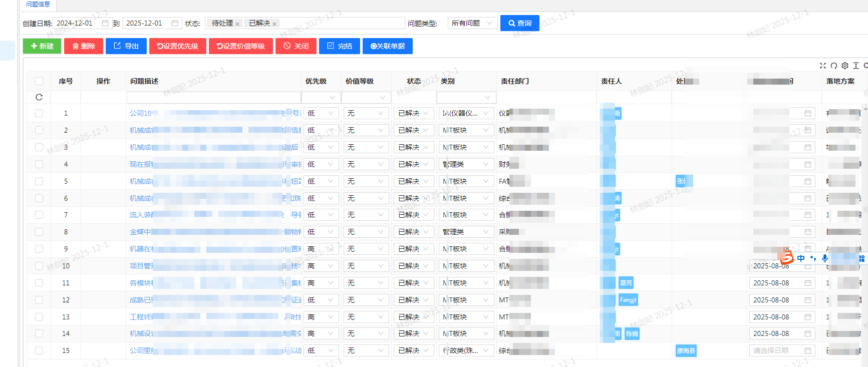Screen dimensions: 868x367
Task: Switch to the 问题信息 tab
Action: [38, 5]
